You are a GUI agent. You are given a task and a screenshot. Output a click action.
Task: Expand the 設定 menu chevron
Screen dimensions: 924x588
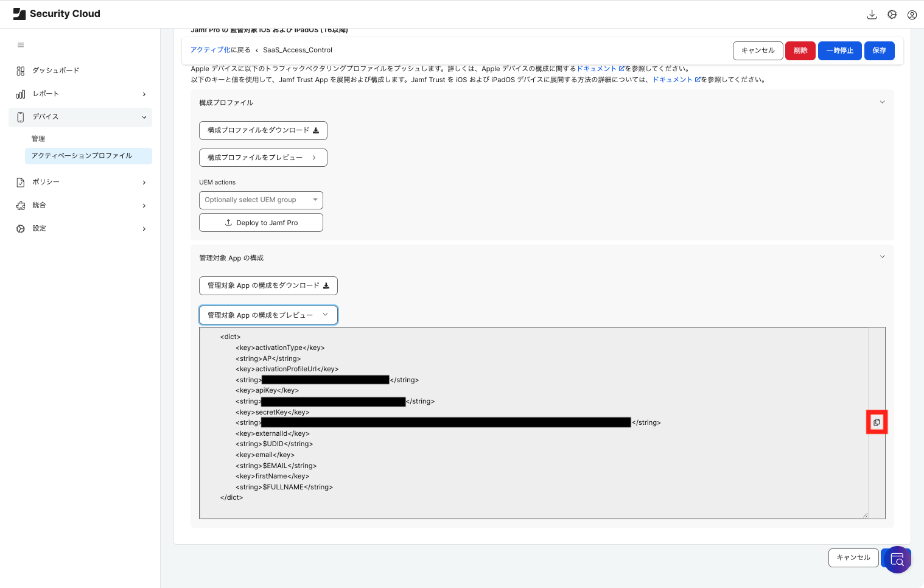(144, 229)
